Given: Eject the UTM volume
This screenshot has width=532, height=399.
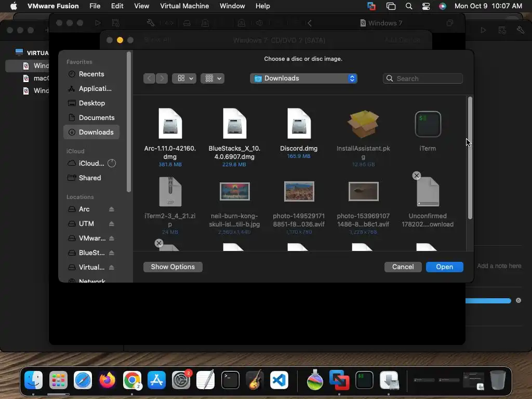Looking at the screenshot, I should [111, 224].
